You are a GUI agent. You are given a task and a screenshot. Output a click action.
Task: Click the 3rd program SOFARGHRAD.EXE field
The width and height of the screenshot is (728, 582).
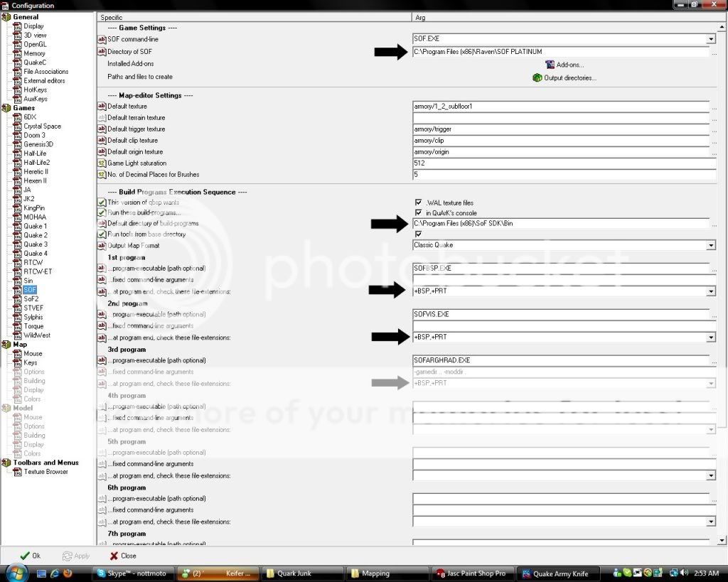(561, 360)
